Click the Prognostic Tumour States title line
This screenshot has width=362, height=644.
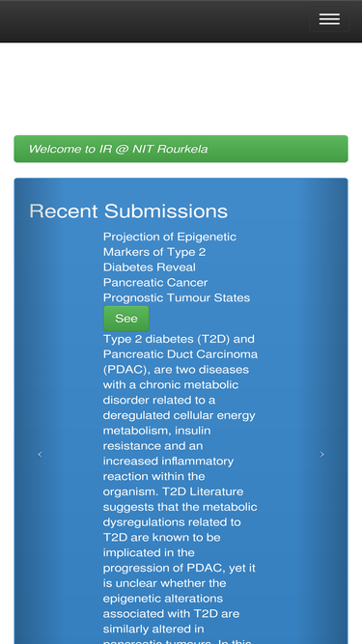(177, 297)
